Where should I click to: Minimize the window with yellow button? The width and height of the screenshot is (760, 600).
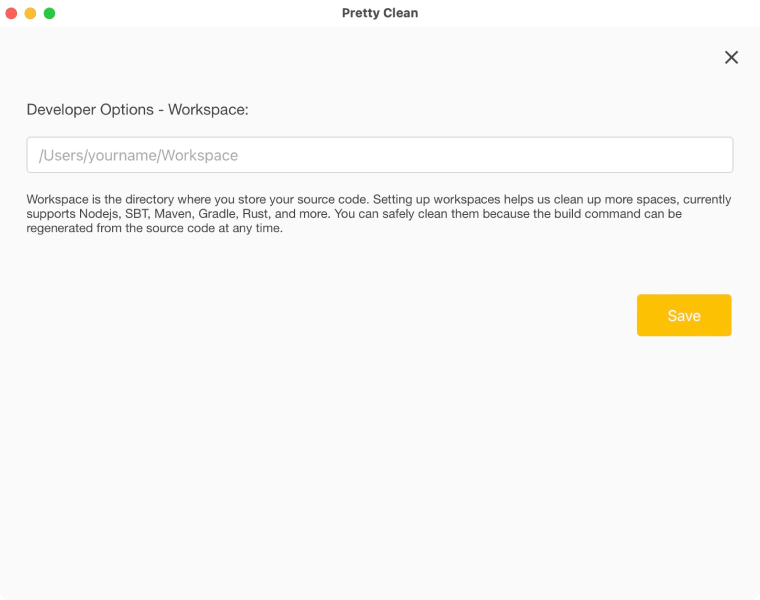(30, 13)
